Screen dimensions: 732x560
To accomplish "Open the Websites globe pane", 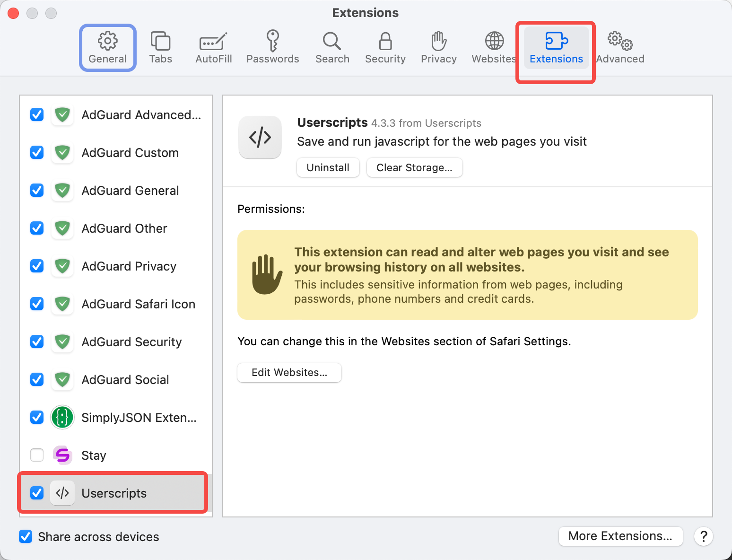I will point(494,41).
